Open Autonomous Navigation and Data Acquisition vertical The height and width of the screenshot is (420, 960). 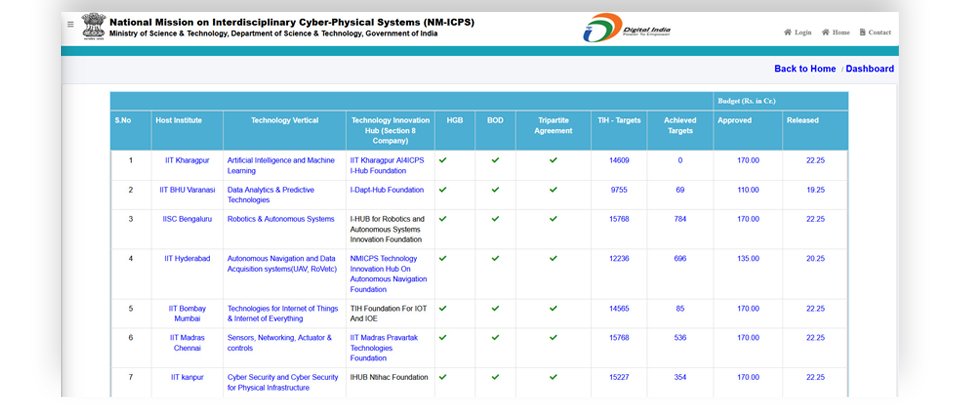pos(282,264)
